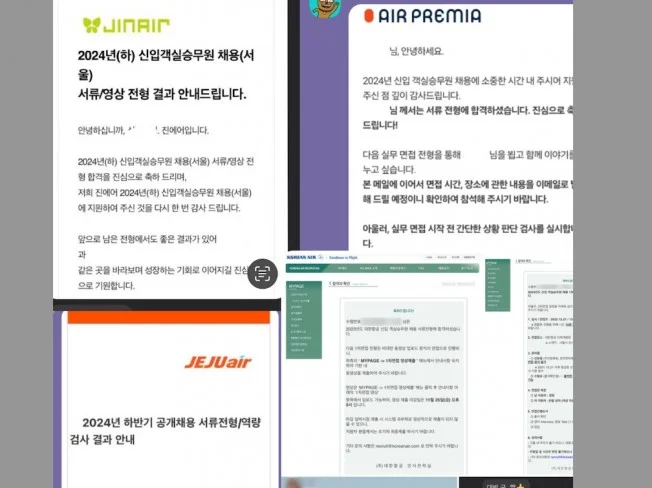Click the orange banner atop Jeju Air email

point(166,318)
